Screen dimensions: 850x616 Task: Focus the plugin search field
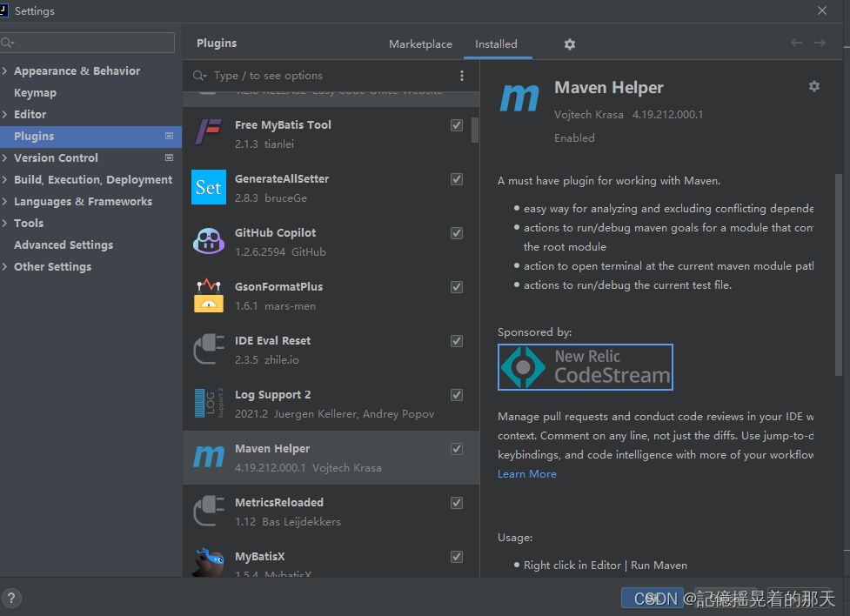click(x=331, y=76)
